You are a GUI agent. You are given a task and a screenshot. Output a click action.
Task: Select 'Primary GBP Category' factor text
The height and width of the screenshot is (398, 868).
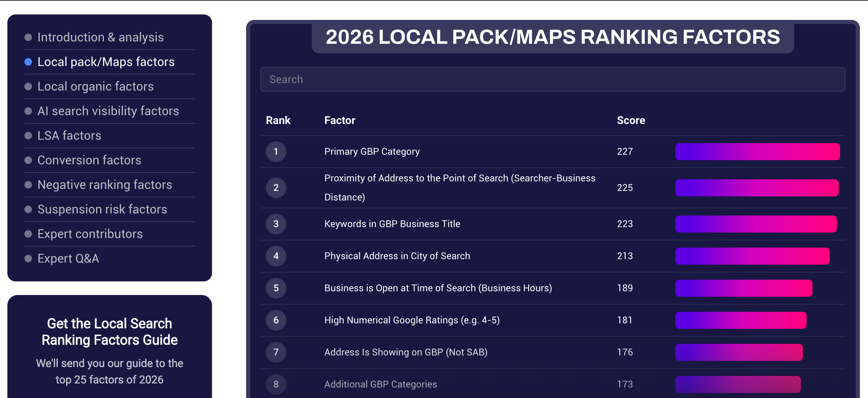click(x=372, y=151)
